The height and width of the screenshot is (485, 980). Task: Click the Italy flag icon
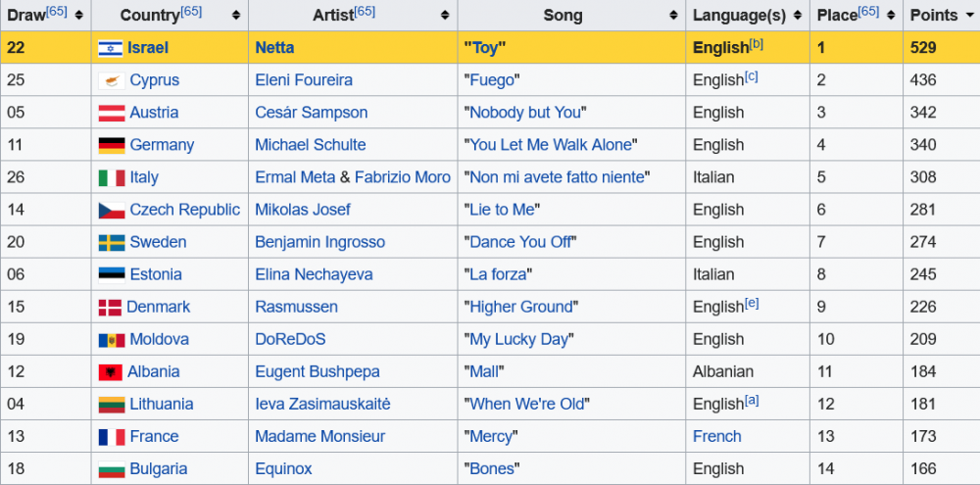(110, 177)
